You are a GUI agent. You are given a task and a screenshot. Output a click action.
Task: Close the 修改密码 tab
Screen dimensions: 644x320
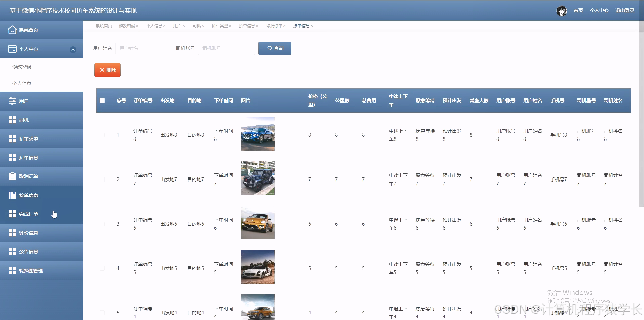click(x=137, y=26)
